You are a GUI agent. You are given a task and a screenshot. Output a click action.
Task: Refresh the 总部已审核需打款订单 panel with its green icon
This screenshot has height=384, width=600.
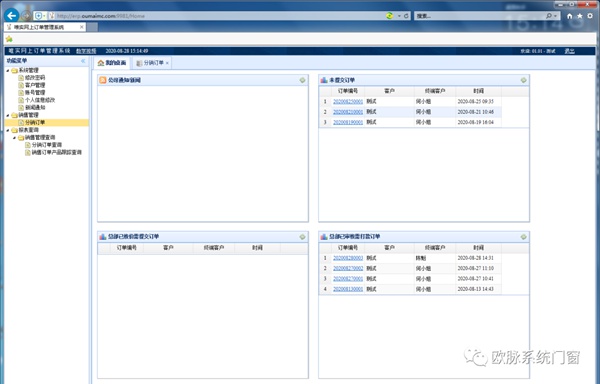[x=523, y=237]
